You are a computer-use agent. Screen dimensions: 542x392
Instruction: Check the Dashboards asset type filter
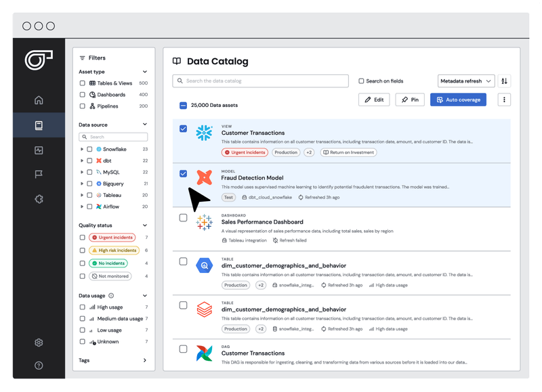(82, 95)
